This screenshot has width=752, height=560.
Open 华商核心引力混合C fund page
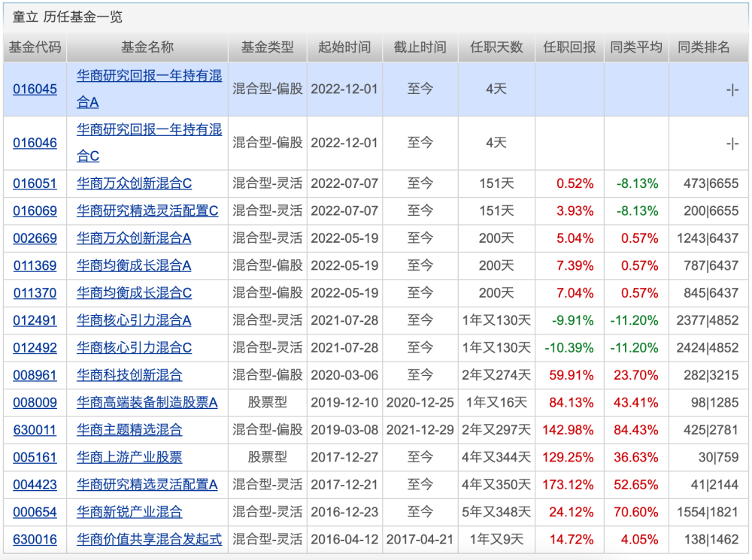point(135,347)
